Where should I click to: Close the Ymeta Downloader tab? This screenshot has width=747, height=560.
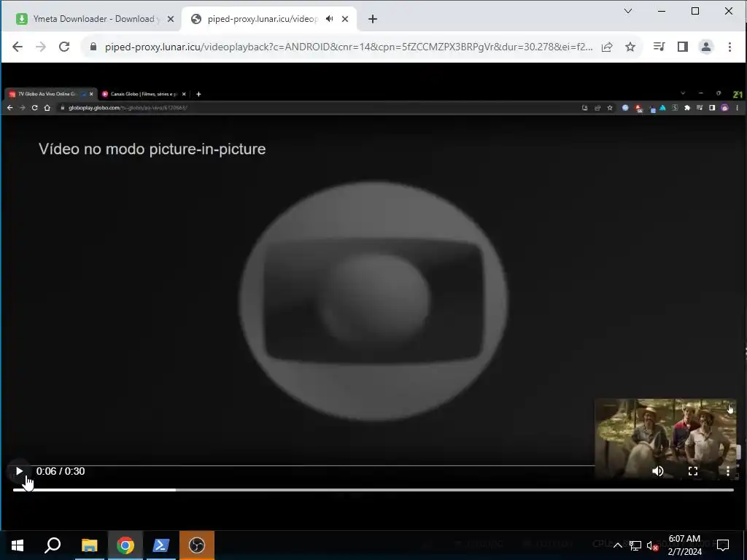coord(171,19)
